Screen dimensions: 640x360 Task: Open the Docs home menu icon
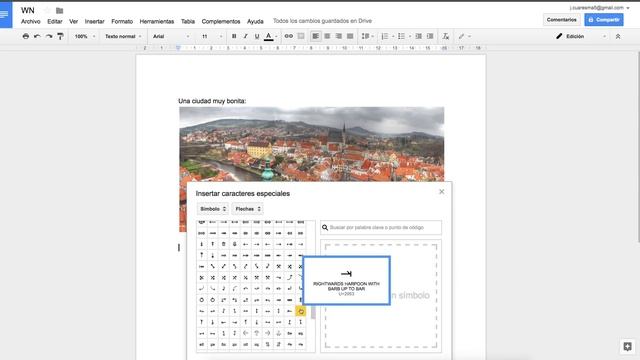(6, 15)
